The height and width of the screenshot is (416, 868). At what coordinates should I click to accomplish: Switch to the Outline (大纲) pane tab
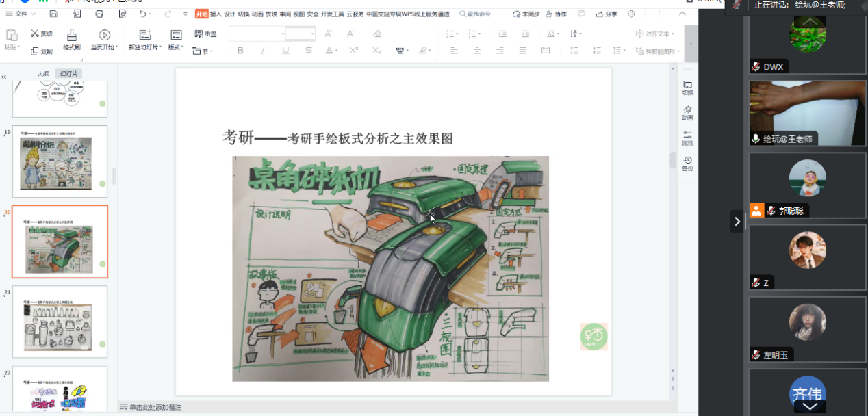tap(43, 74)
